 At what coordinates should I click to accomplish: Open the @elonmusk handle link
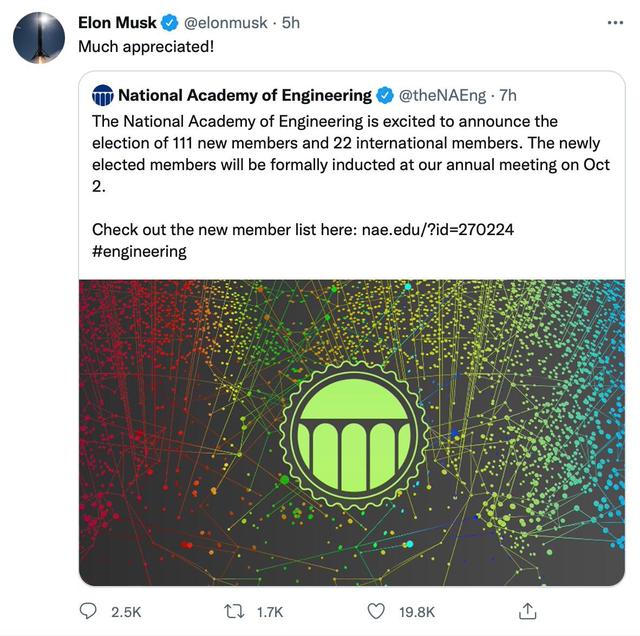click(x=226, y=23)
